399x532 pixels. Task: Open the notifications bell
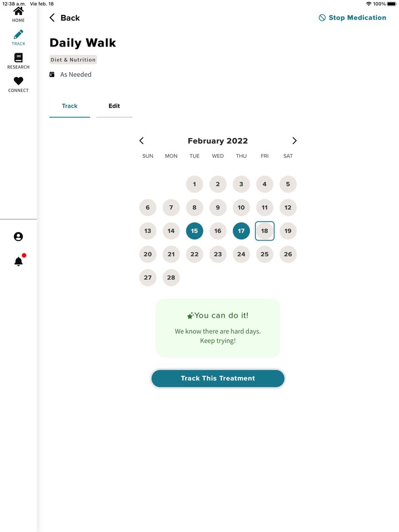pyautogui.click(x=18, y=262)
